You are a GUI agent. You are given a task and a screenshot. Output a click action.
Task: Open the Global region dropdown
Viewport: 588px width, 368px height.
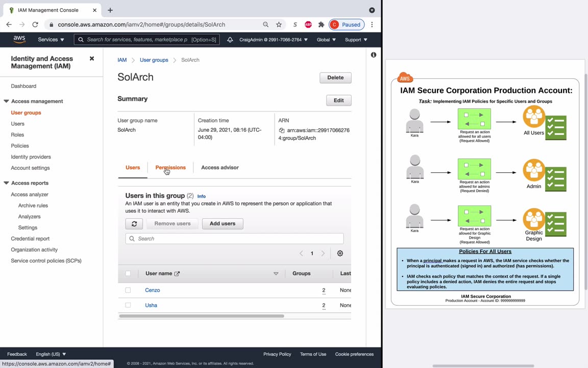click(326, 39)
